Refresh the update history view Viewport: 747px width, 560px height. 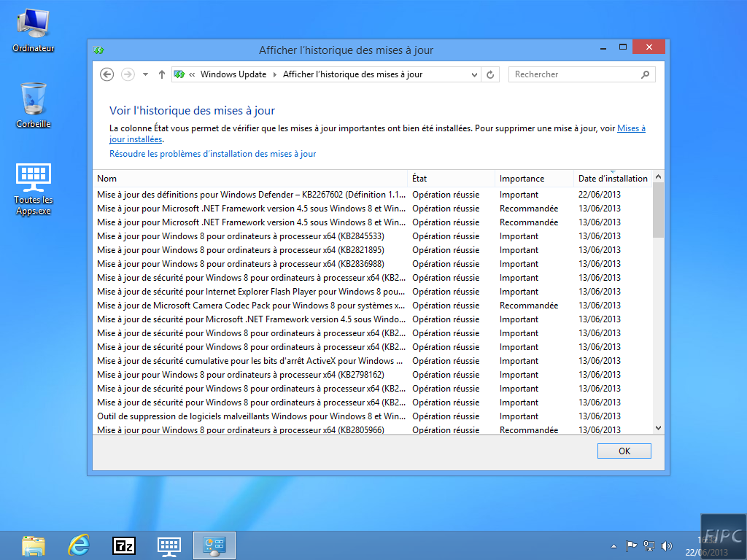tap(490, 74)
